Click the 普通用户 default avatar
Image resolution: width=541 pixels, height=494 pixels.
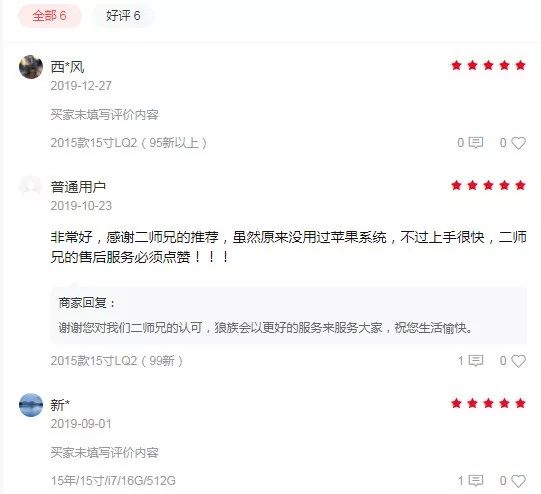pyautogui.click(x=31, y=187)
